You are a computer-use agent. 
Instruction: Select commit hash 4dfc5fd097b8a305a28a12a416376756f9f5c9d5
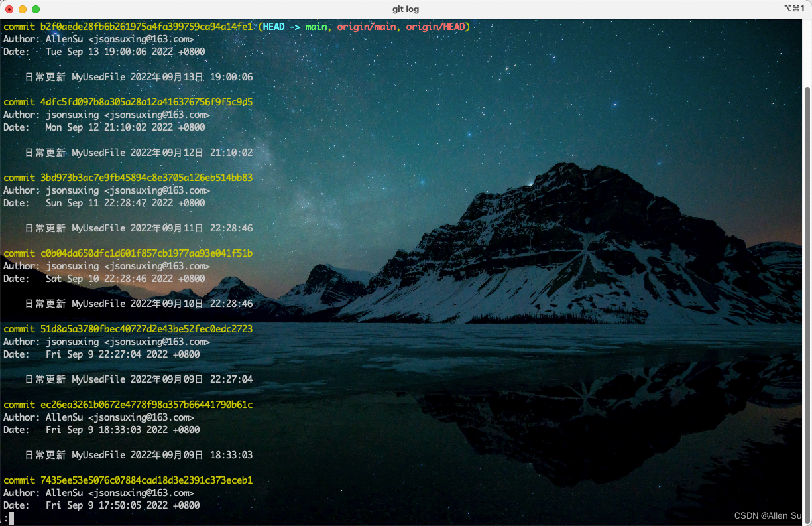click(x=146, y=102)
